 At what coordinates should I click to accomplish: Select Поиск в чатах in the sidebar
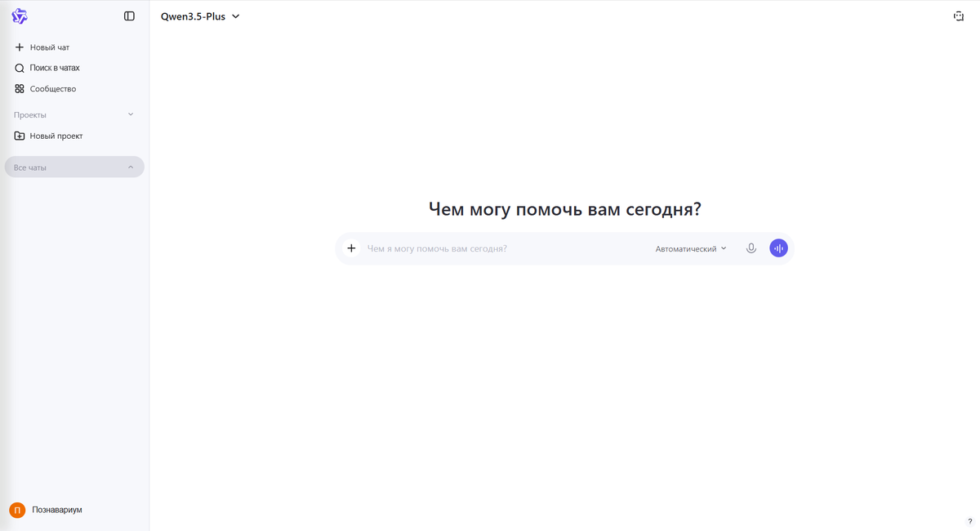coord(54,68)
